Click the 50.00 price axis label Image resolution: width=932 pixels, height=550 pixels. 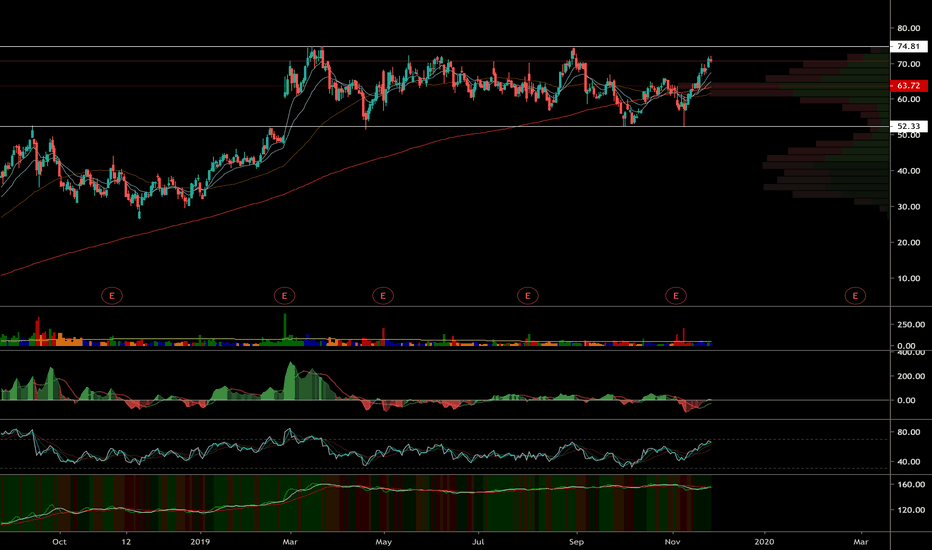909,135
